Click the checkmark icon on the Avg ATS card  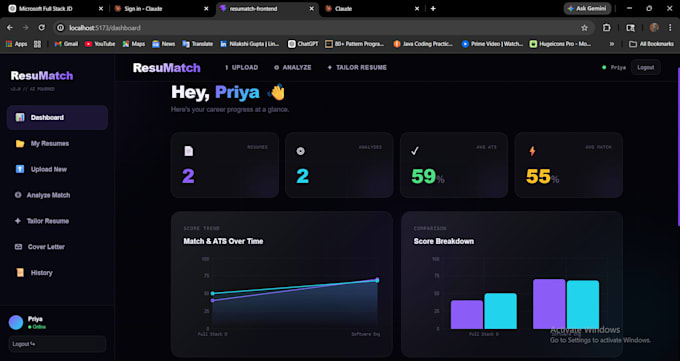click(x=415, y=151)
